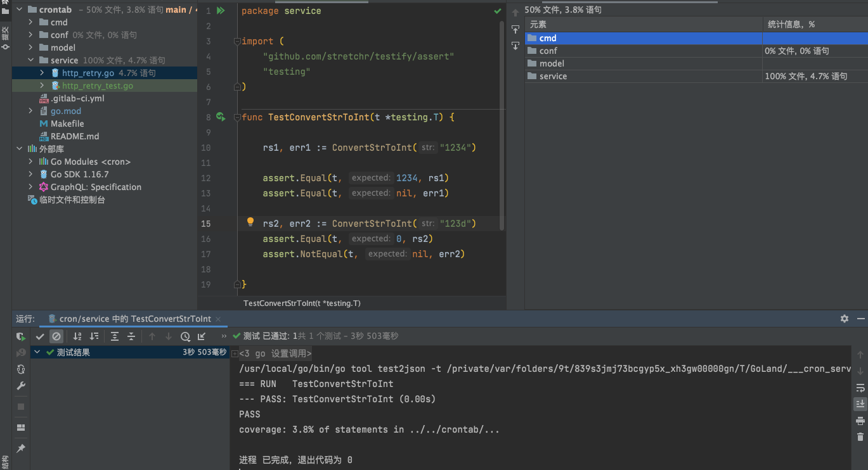Collapse the service folder in project tree
This screenshot has width=868, height=470.
coord(30,60)
